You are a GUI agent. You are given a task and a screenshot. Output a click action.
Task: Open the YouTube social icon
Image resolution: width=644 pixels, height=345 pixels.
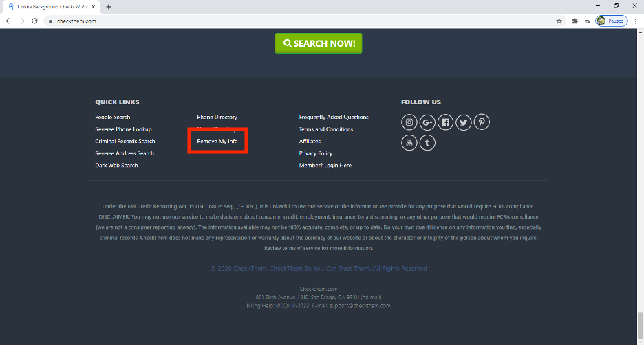(409, 143)
